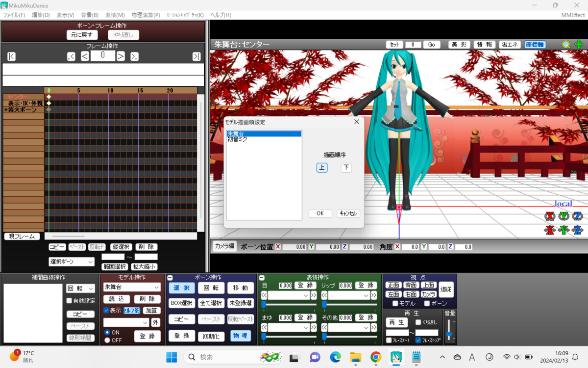Click 再生 play button

coord(396,322)
